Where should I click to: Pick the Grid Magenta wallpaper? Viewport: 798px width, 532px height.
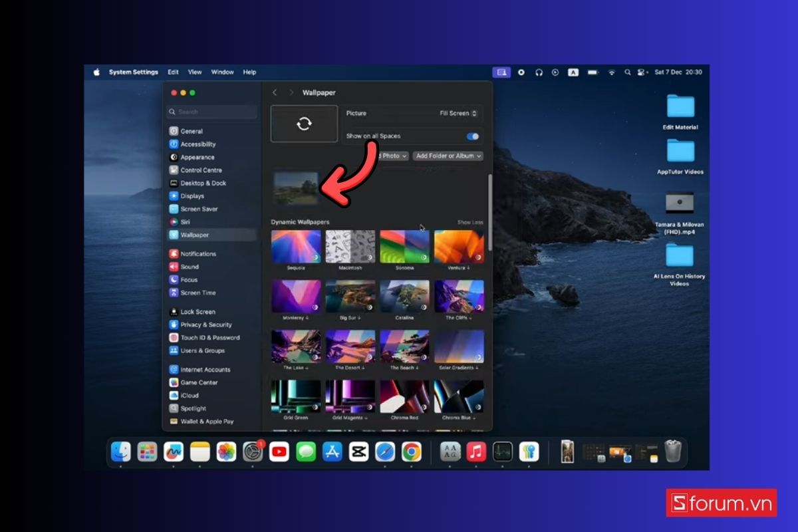click(x=350, y=396)
